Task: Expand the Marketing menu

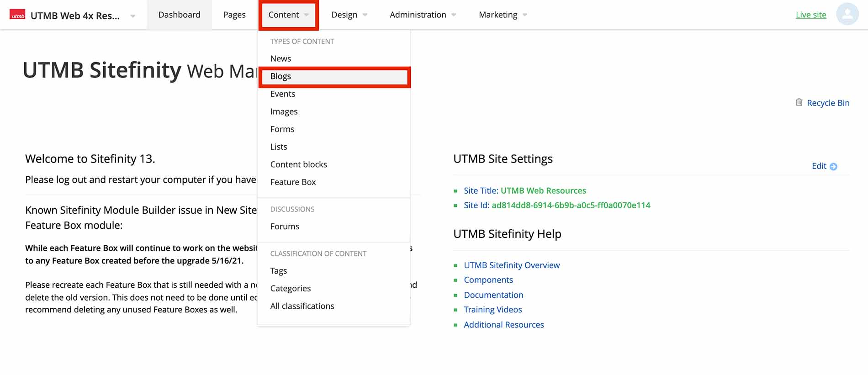Action: [x=503, y=15]
